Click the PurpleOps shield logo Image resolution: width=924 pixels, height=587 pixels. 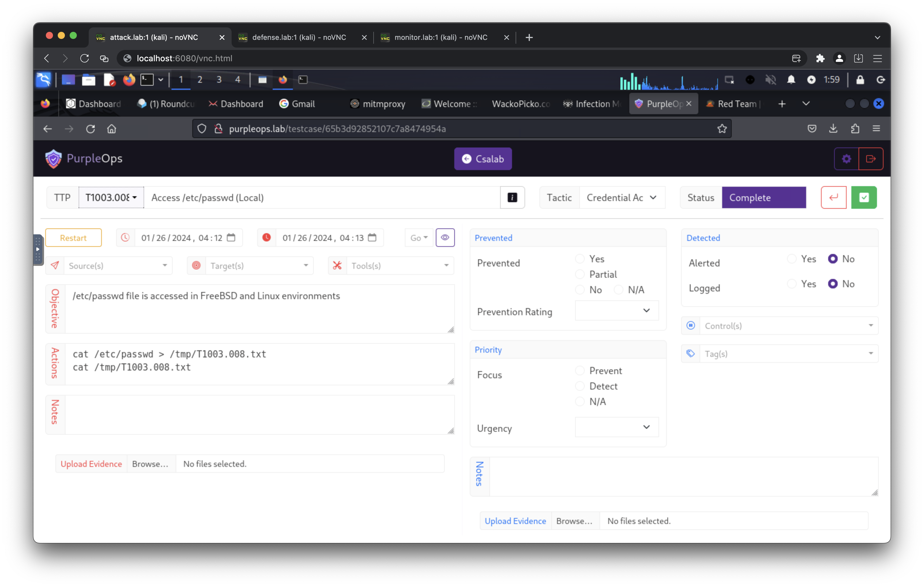(53, 159)
